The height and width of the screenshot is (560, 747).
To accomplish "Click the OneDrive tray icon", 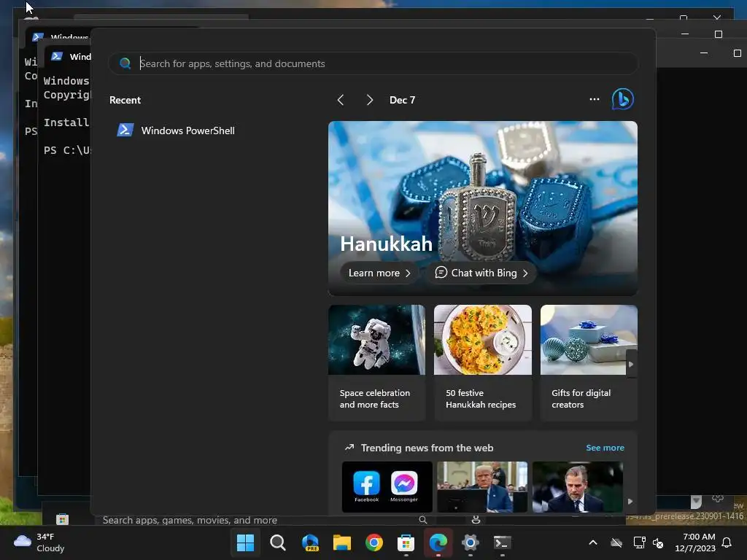I will pyautogui.click(x=616, y=542).
